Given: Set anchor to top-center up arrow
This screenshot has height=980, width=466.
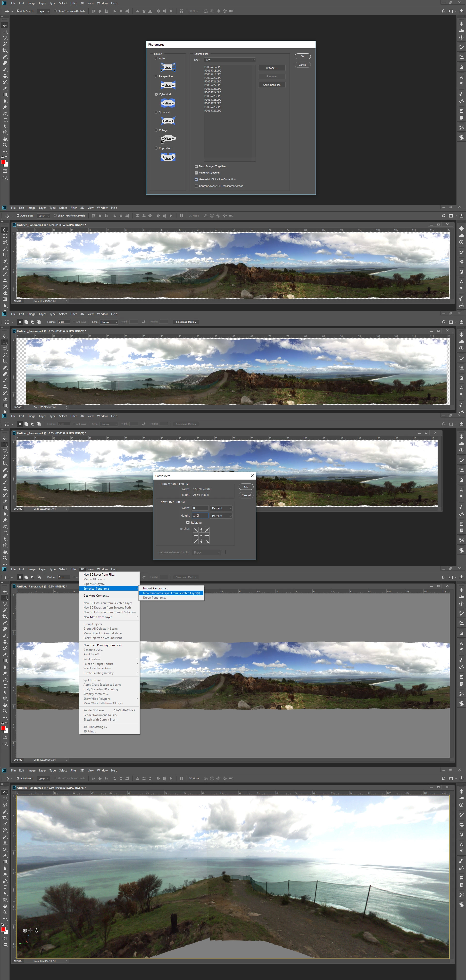Looking at the screenshot, I should [201, 530].
